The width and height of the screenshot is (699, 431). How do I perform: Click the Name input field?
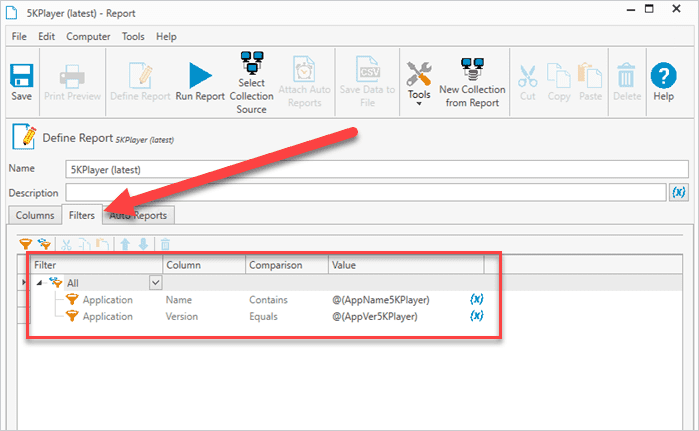(377, 169)
